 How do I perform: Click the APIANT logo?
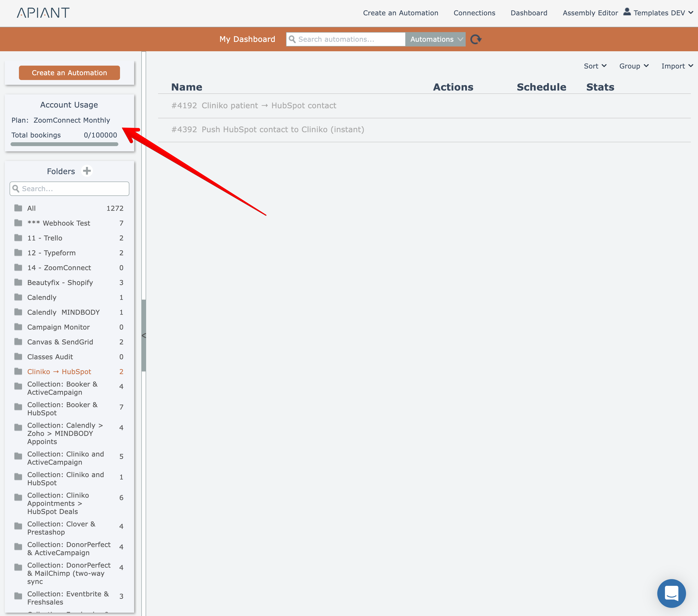click(43, 13)
